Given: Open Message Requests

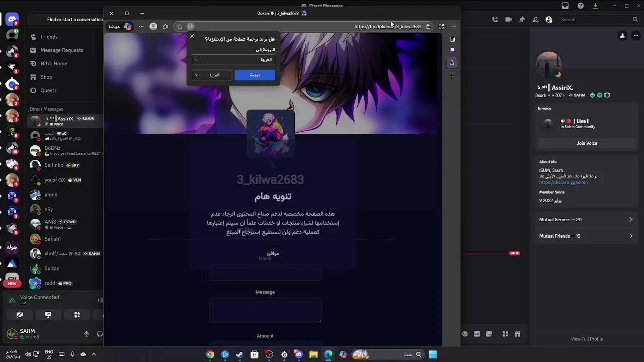Looking at the screenshot, I should 64,50.
